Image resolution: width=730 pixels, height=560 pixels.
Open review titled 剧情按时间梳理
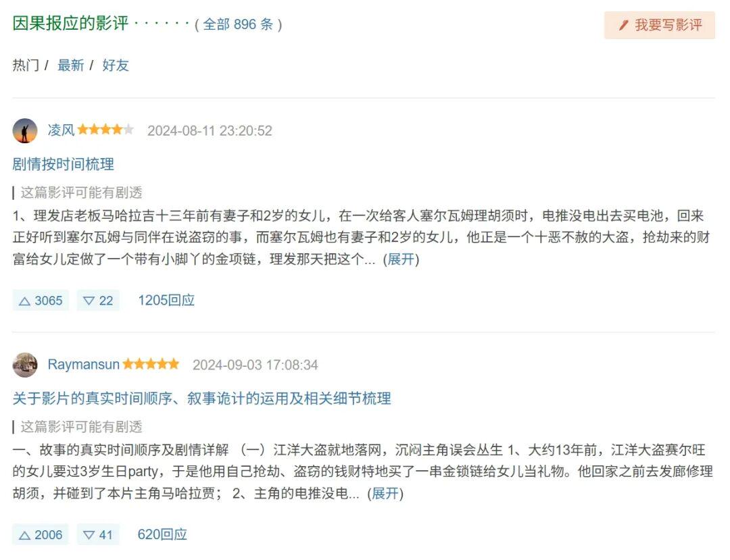pos(64,164)
